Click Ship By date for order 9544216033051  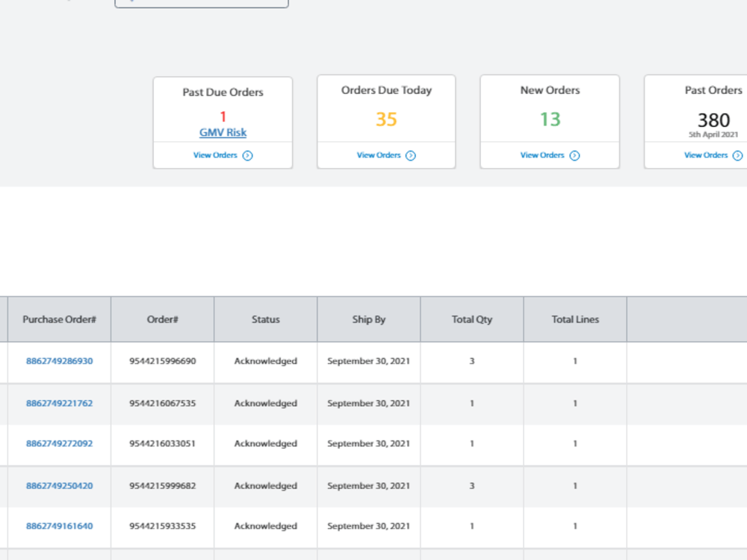point(369,444)
